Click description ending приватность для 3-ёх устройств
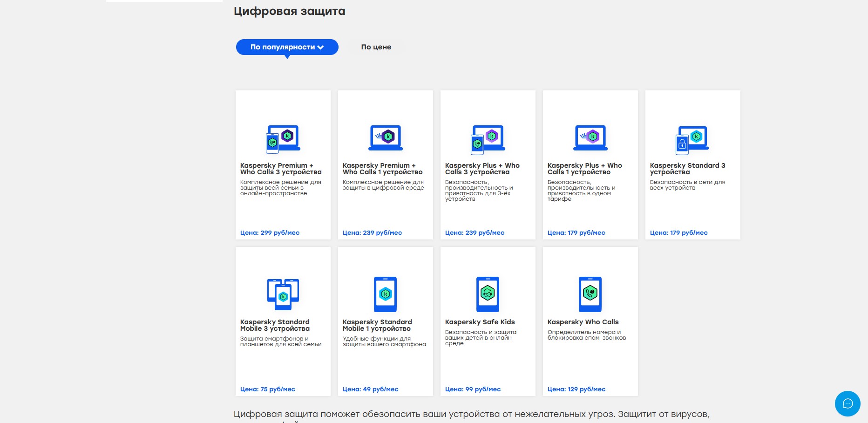Screen dimensions: 868x423 pos(479,191)
